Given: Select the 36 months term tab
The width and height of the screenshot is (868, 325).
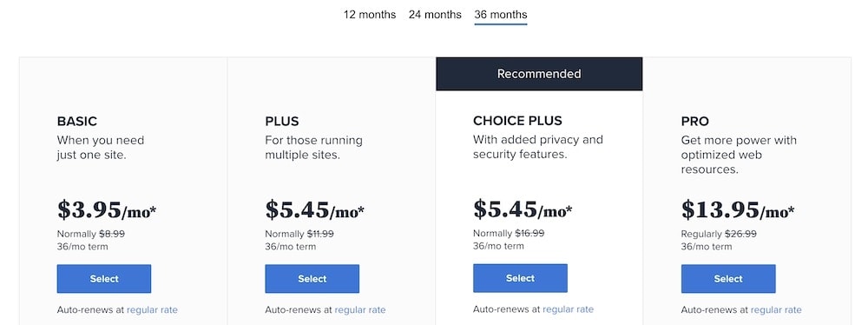Looking at the screenshot, I should tap(501, 15).
